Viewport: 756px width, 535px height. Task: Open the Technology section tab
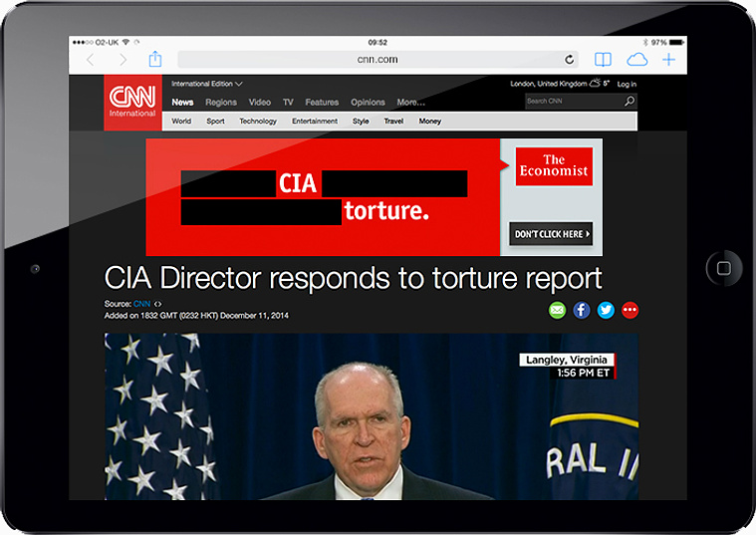[258, 122]
